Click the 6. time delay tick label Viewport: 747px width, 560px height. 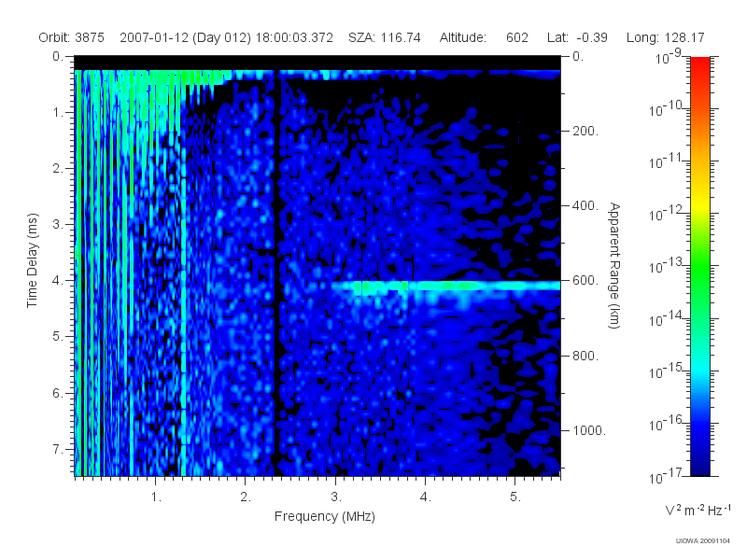(58, 393)
